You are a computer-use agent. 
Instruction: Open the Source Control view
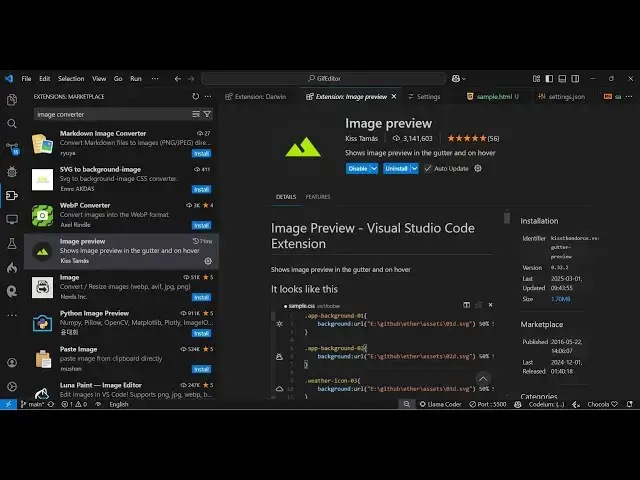12,148
